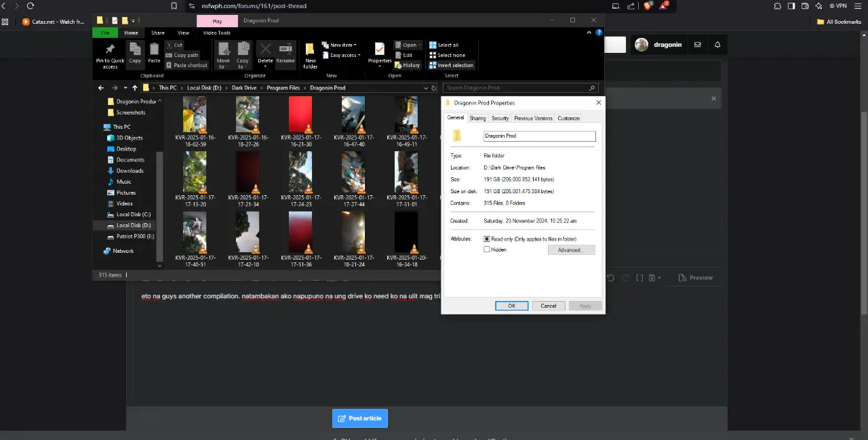
Task: Click the Brave Shields lion icon
Action: pos(648,5)
